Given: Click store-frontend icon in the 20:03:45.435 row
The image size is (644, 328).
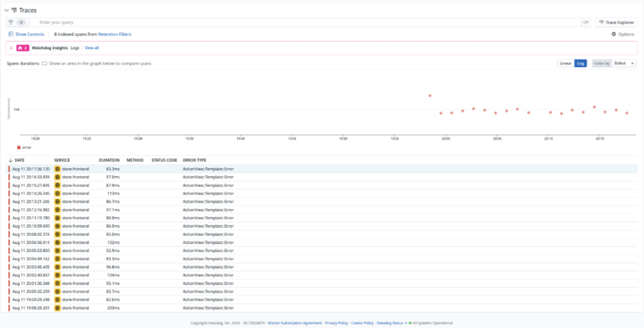Looking at the screenshot, I should click(x=57, y=267).
